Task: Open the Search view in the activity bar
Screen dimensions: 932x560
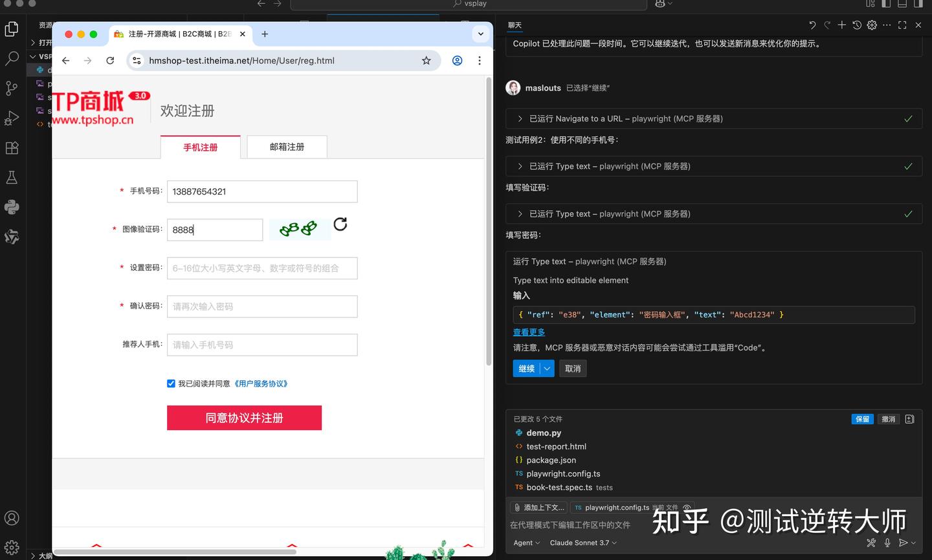Action: pyautogui.click(x=12, y=58)
